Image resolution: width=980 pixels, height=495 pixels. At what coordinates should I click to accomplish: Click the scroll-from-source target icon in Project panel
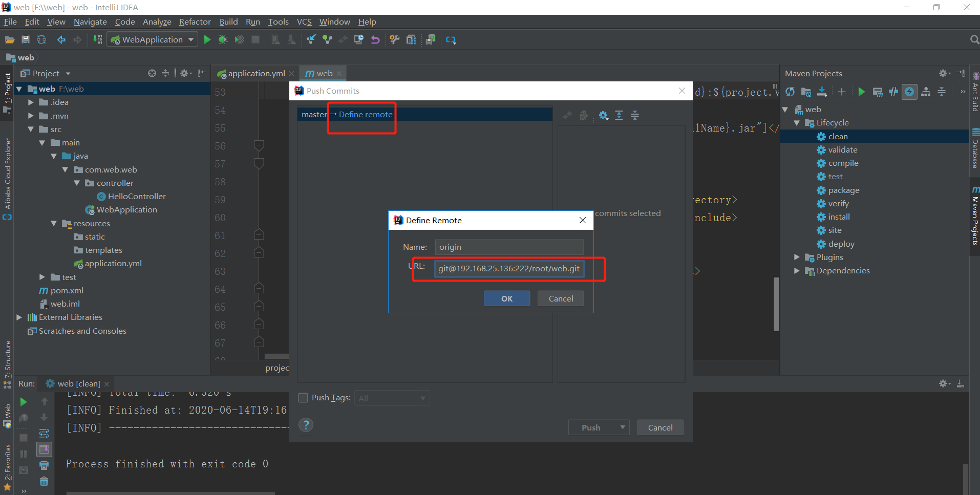[x=152, y=73]
